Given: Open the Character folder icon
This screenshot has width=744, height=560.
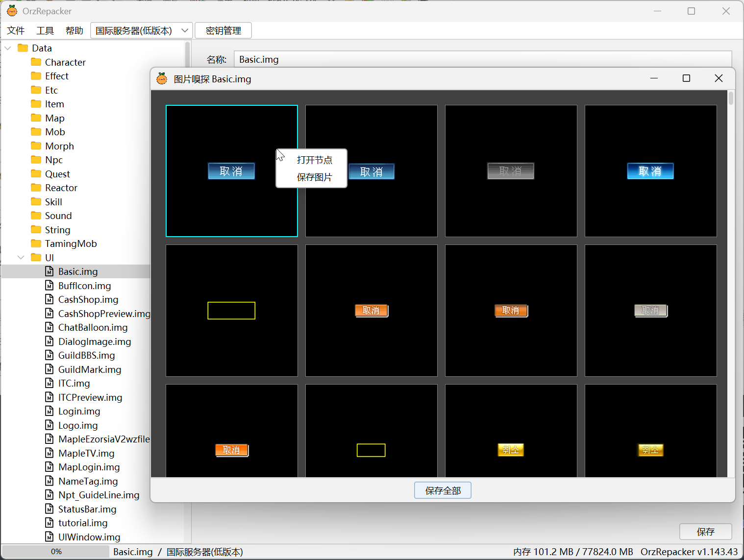Looking at the screenshot, I should [36, 62].
